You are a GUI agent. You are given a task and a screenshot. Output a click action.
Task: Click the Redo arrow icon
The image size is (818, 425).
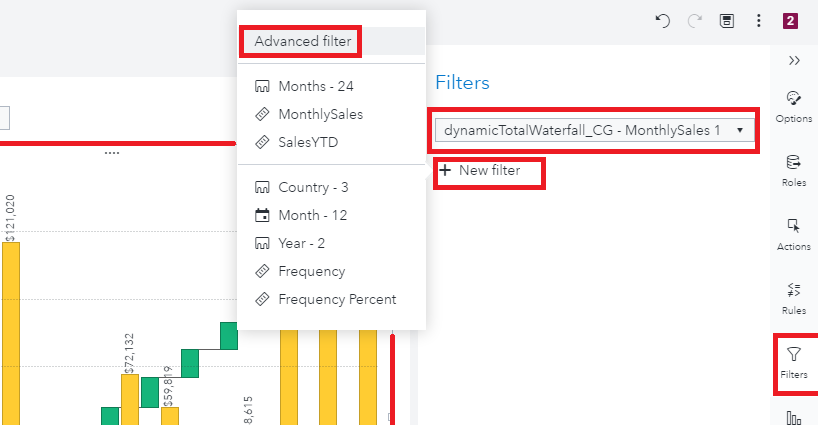click(x=695, y=21)
